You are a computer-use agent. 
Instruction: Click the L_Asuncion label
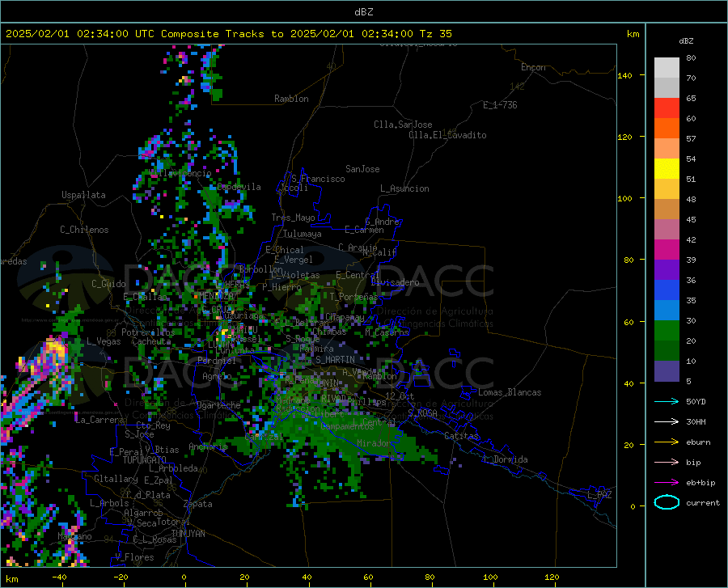[x=404, y=188]
